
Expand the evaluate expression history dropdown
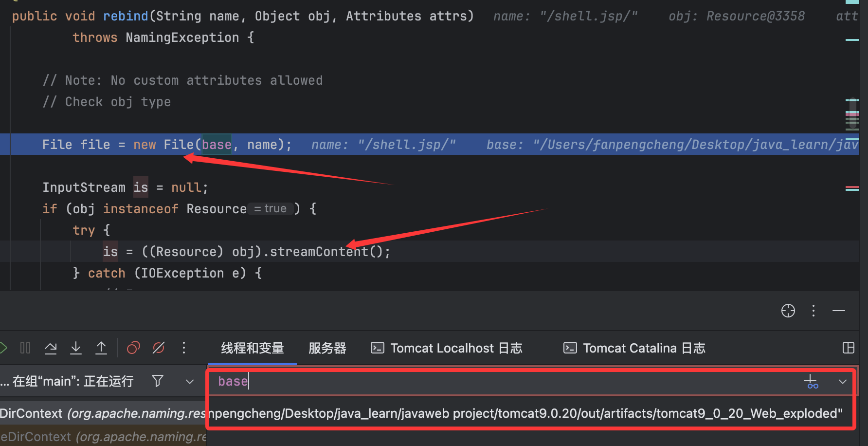843,382
